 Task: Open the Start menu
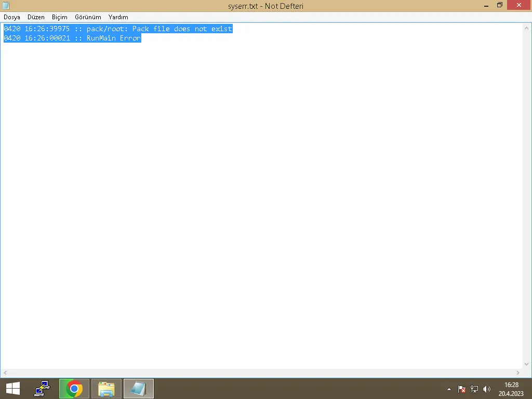[12, 388]
